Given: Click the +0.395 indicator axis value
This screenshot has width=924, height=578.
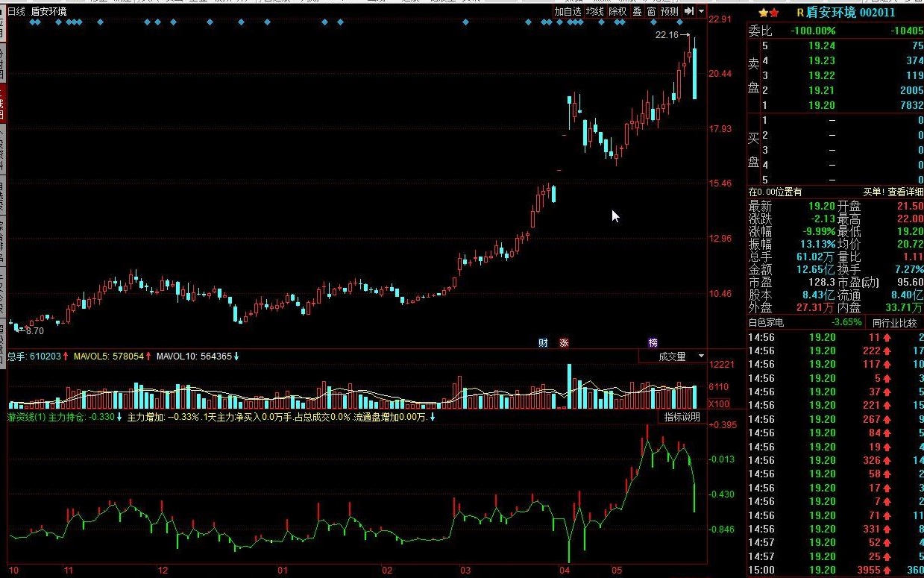Looking at the screenshot, I should click(x=723, y=425).
